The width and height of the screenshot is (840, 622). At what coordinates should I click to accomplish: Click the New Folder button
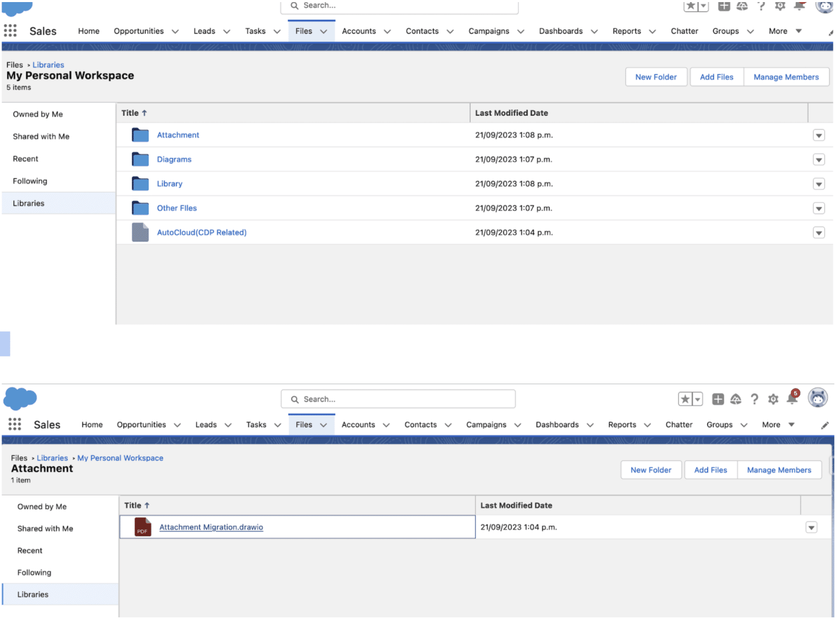tap(656, 77)
